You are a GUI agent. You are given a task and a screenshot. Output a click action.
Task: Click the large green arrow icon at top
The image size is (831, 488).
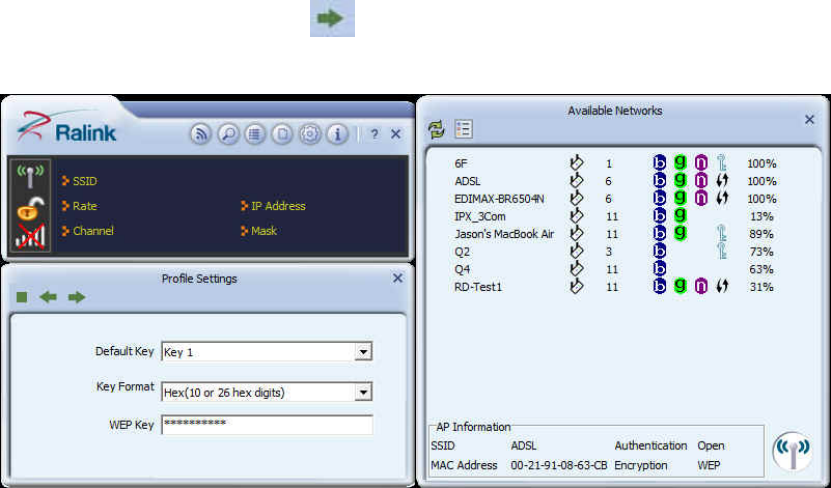click(x=332, y=19)
